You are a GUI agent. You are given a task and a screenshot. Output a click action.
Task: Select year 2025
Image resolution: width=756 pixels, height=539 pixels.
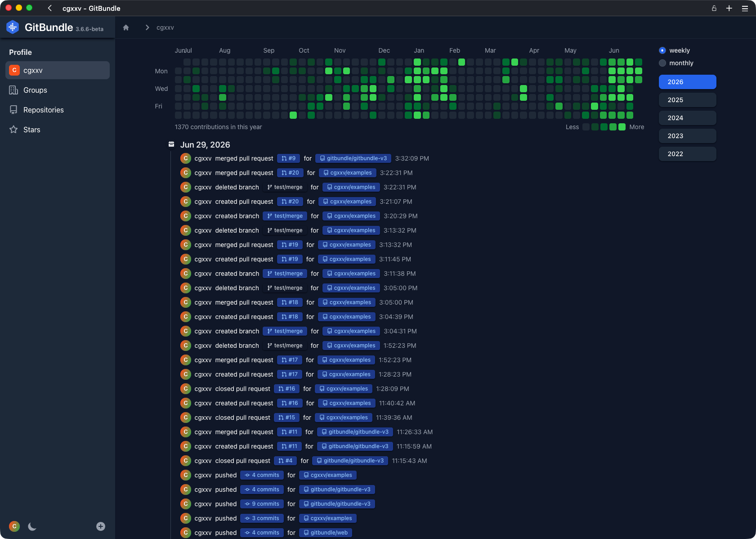click(x=687, y=100)
